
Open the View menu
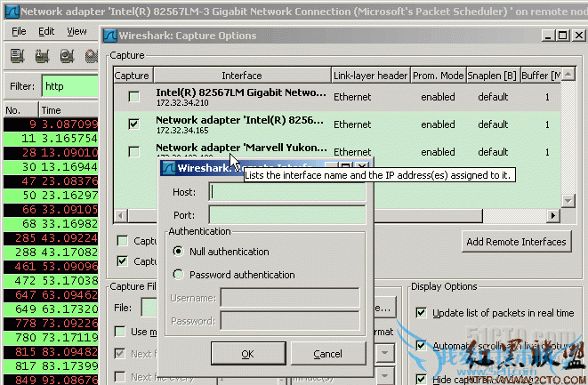(x=77, y=31)
